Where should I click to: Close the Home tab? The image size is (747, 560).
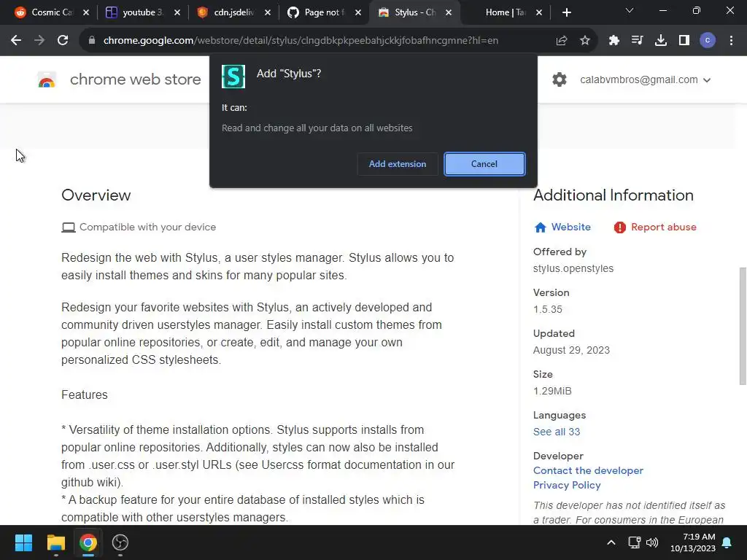[x=539, y=12]
